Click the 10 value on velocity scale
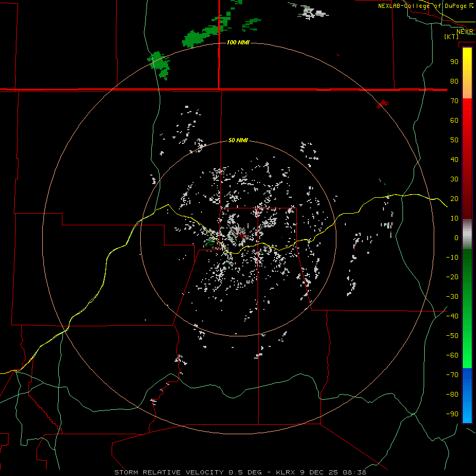 coord(454,218)
